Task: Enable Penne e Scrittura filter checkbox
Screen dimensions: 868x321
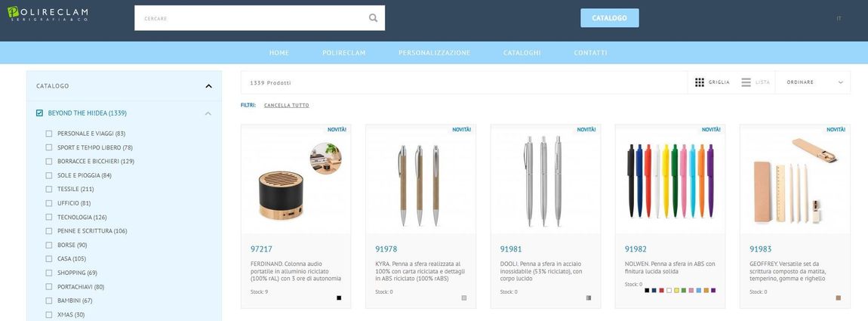Action: (49, 230)
